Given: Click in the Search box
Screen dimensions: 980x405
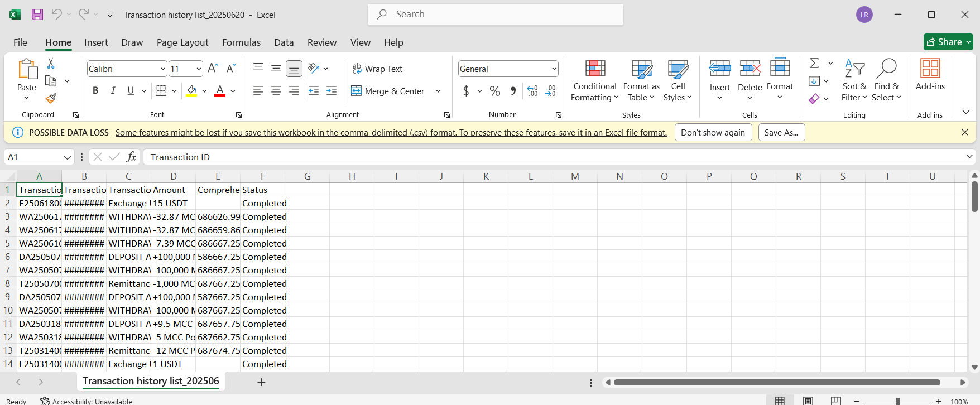Looking at the screenshot, I should coord(496,15).
